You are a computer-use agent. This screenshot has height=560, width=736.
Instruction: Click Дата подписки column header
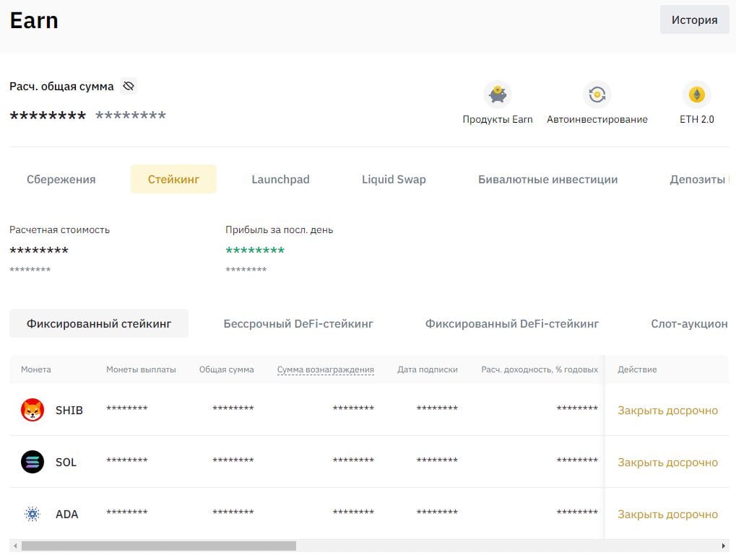pos(427,369)
